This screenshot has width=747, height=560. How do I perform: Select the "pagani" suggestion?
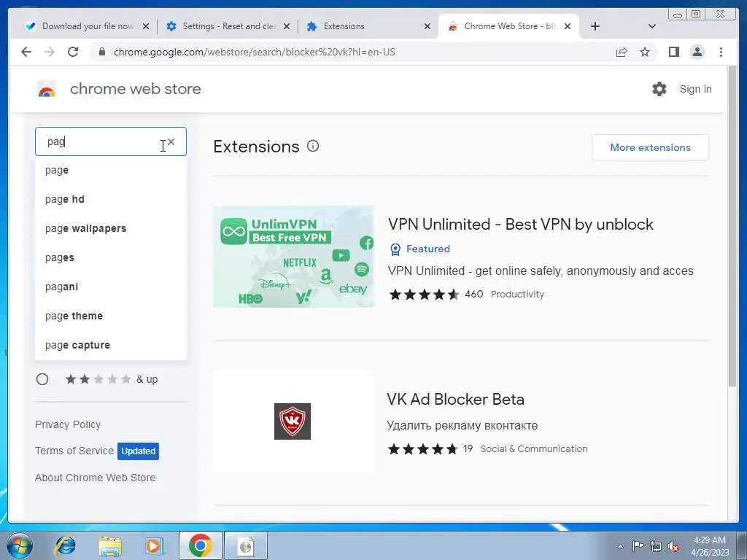[111, 287]
